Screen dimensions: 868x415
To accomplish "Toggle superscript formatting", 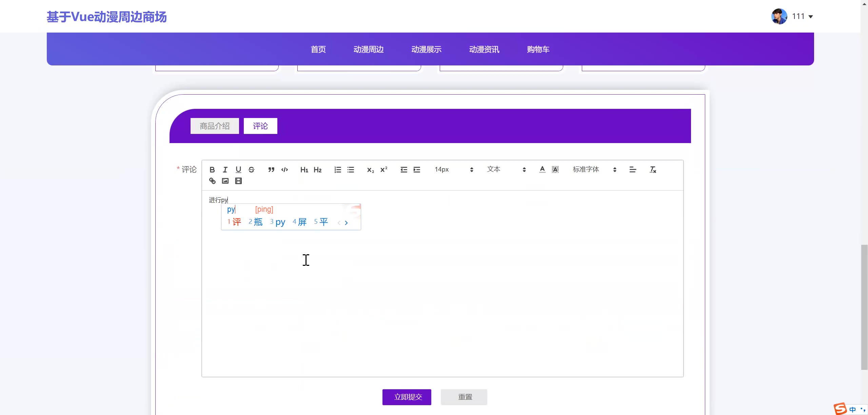I will (384, 170).
